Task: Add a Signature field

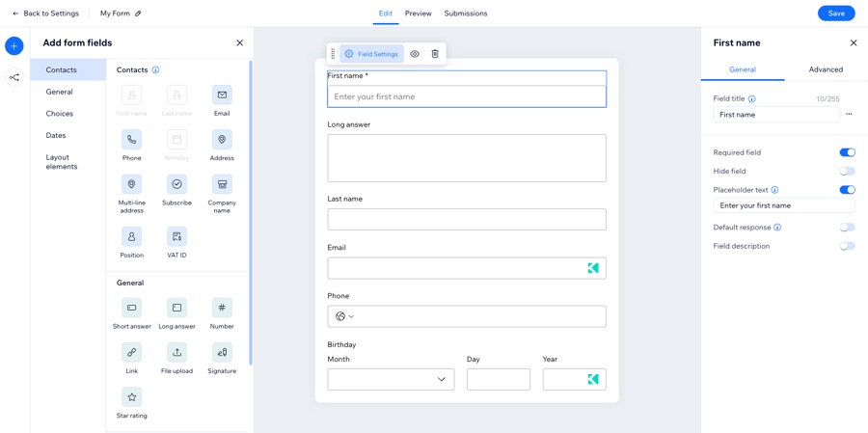Action: pyautogui.click(x=222, y=352)
